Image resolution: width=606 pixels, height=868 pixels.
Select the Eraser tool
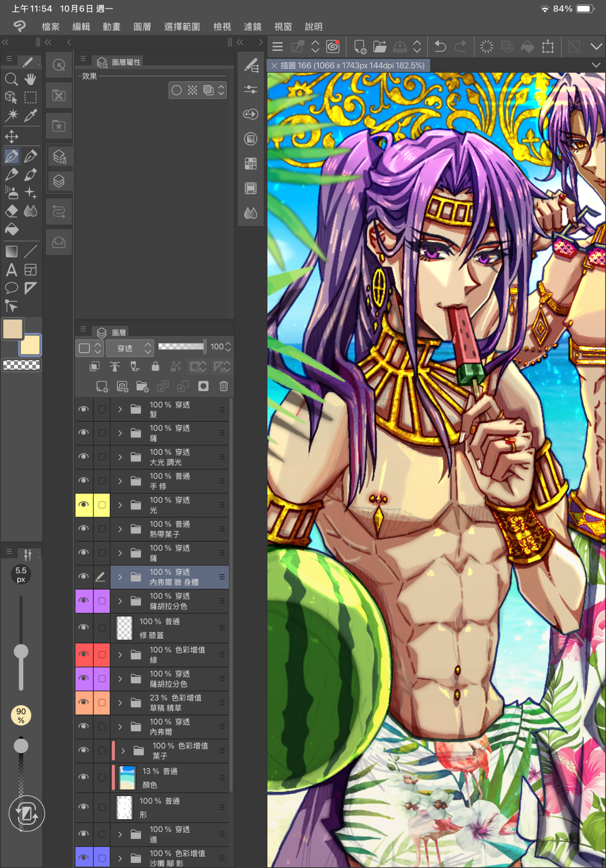click(x=11, y=211)
